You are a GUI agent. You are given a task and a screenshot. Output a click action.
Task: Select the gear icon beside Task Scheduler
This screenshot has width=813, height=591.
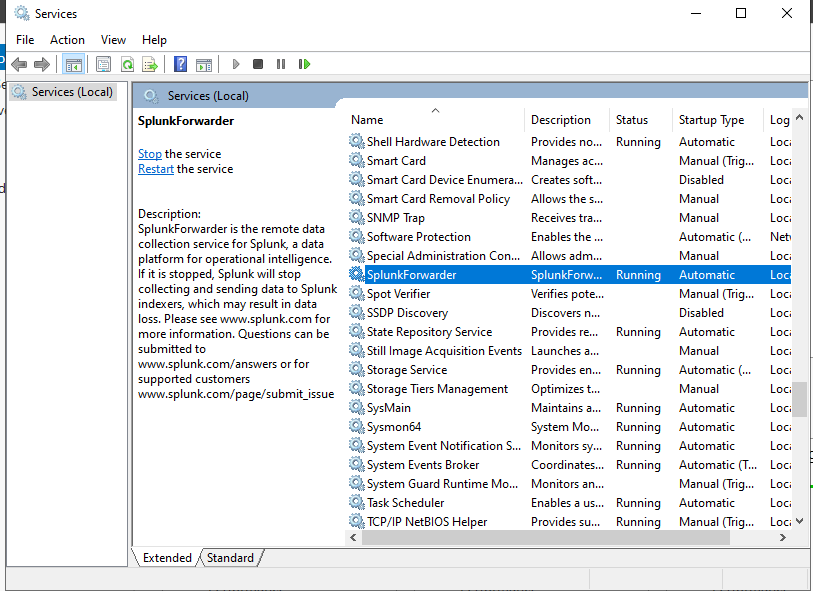(356, 502)
